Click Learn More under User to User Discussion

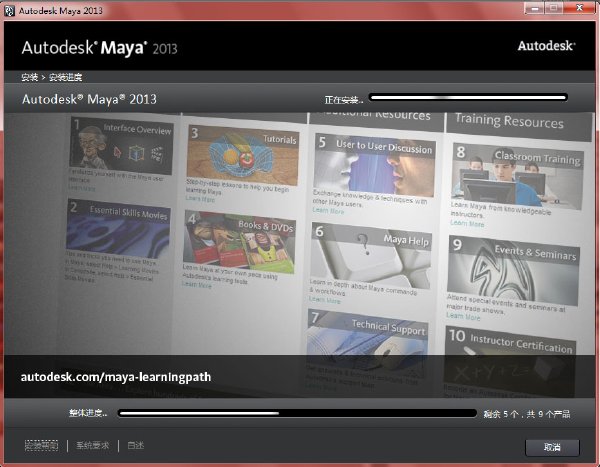[x=328, y=211]
